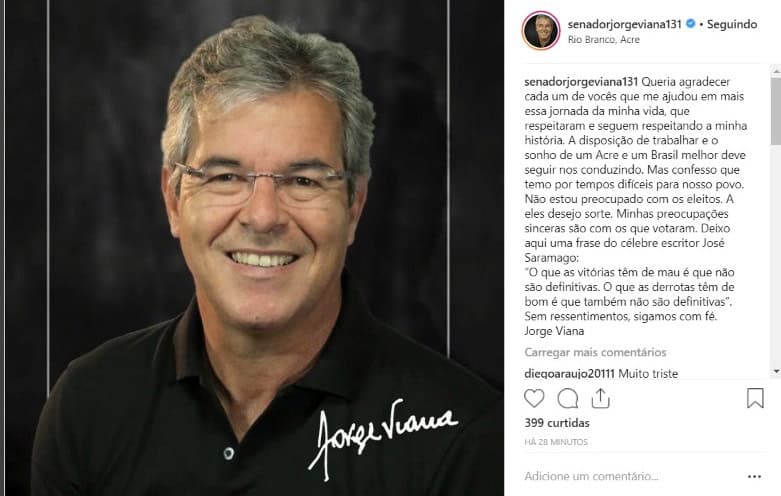
Task: Open the three-dots more options menu
Action: click(x=755, y=477)
